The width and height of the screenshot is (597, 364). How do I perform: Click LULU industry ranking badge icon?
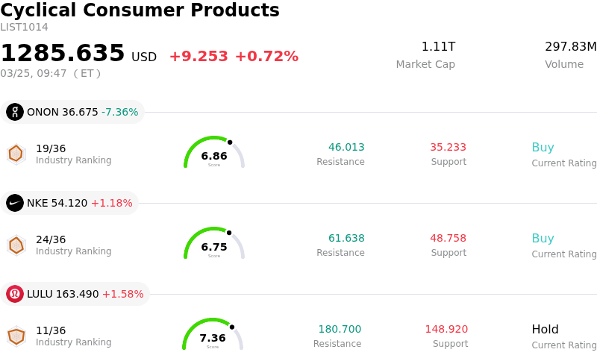[x=16, y=336]
